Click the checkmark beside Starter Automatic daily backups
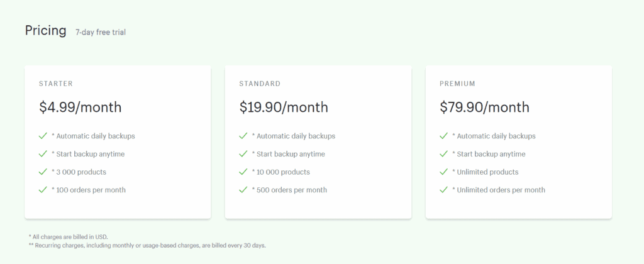 pos(43,136)
